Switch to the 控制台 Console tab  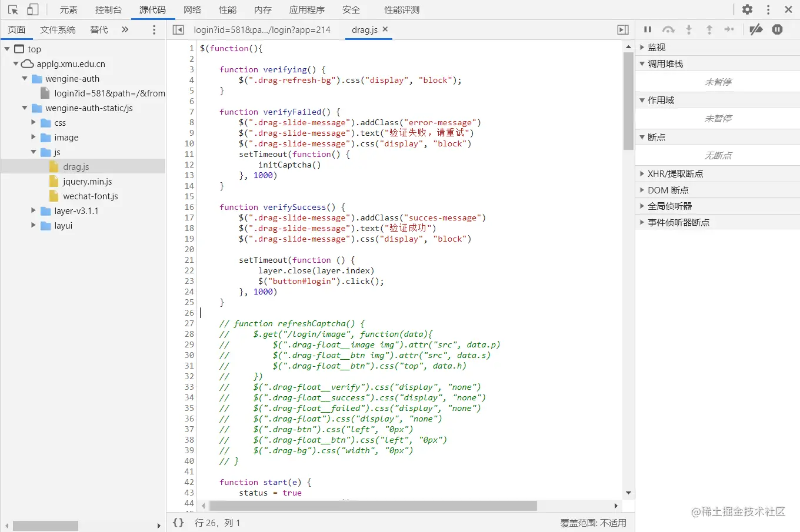click(108, 10)
